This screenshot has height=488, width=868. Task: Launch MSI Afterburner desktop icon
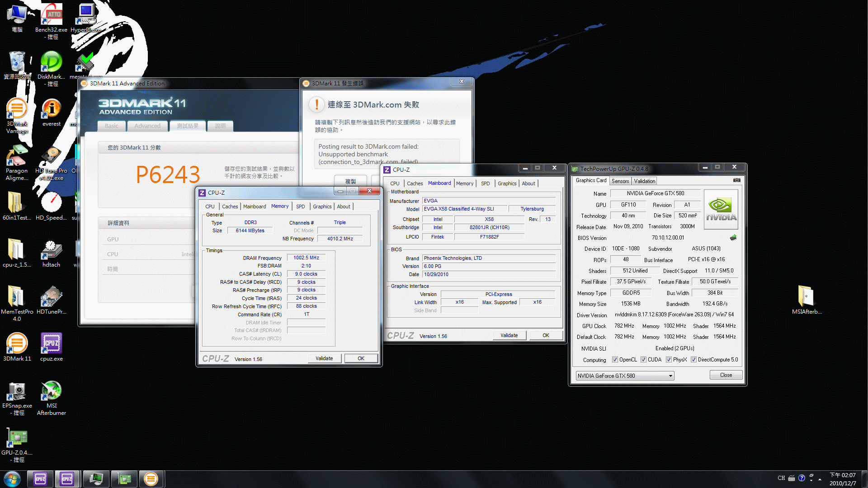[51, 399]
